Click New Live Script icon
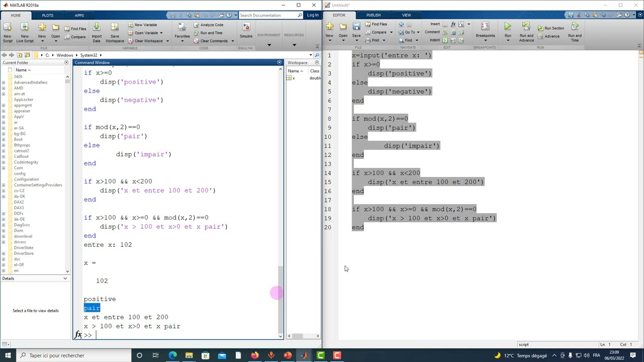644x362 pixels. point(25,32)
